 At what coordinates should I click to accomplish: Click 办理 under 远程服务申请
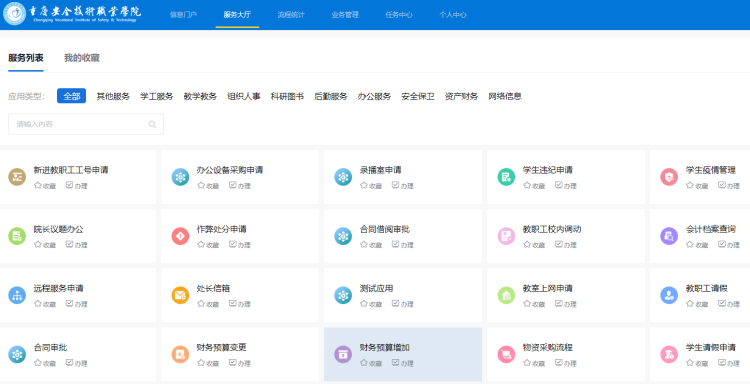pos(77,304)
